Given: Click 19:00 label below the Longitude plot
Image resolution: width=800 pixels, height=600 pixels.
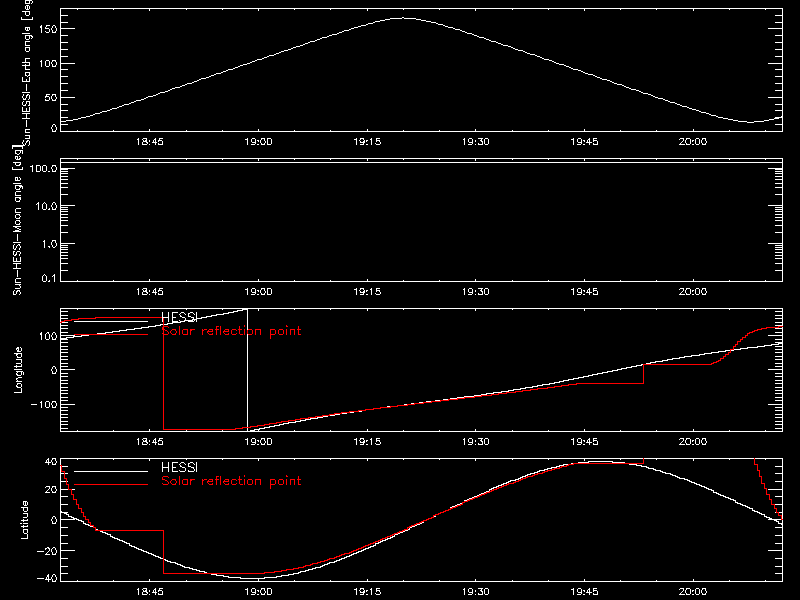Looking at the screenshot, I should (x=258, y=442).
